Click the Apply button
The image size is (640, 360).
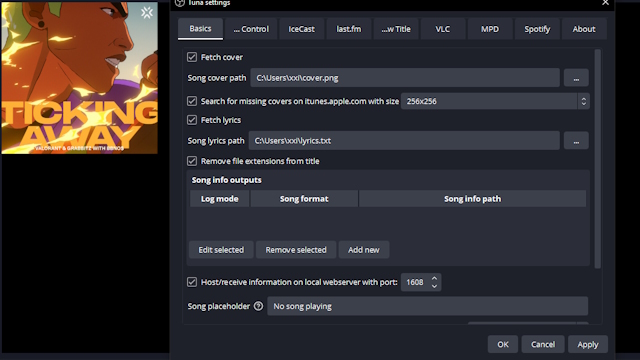click(588, 344)
